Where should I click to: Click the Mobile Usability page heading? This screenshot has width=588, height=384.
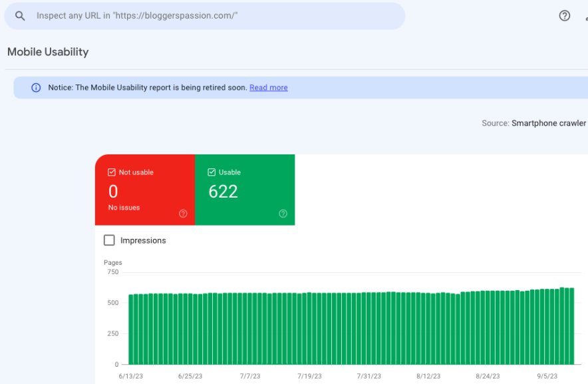pos(47,52)
